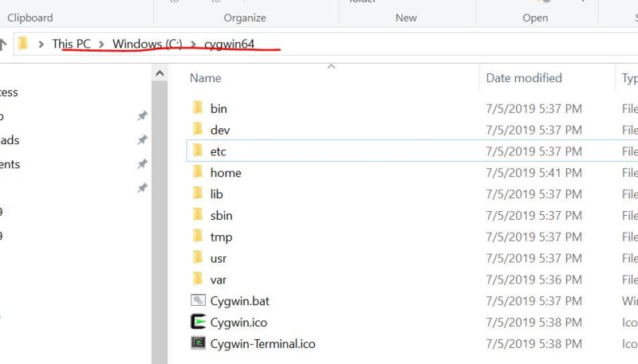
Task: Click the 7/5/2019 5:41 PM date cell
Action: pos(534,173)
